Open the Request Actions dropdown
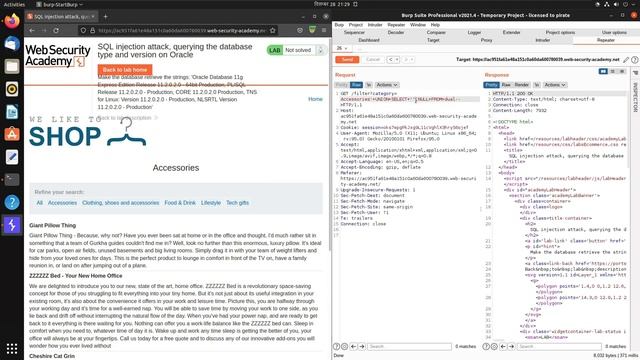Screen dimensions: 640x360 [387, 85]
